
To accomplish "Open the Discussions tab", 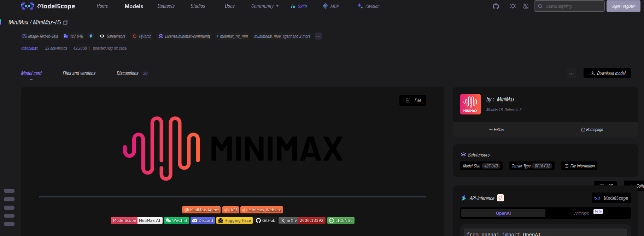I will [132, 73].
